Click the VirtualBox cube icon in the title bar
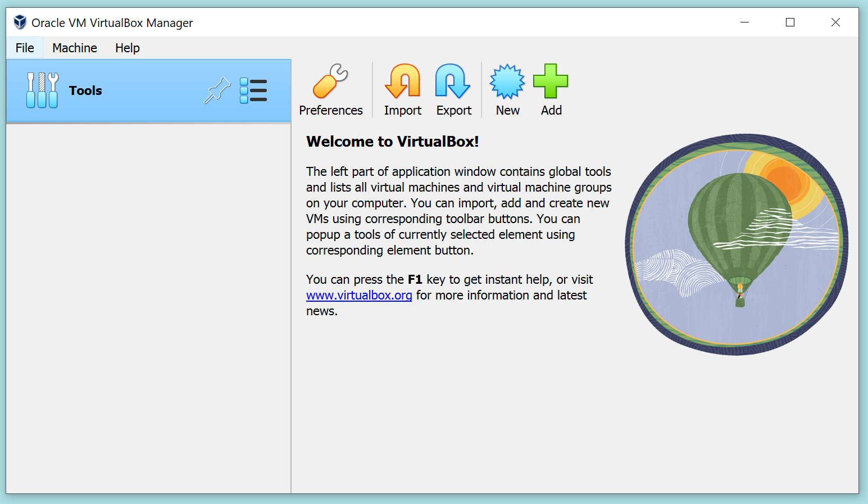 20,22
